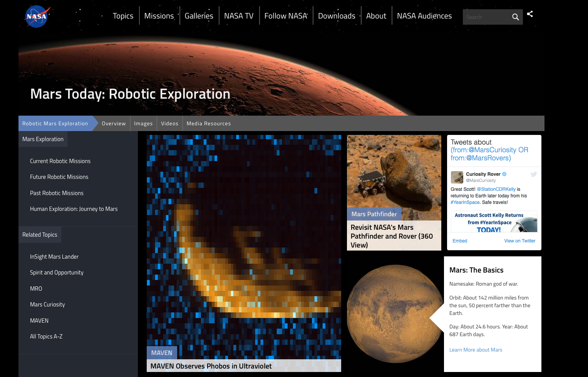Expand the Downloads menu
The height and width of the screenshot is (377, 588).
[x=337, y=16]
